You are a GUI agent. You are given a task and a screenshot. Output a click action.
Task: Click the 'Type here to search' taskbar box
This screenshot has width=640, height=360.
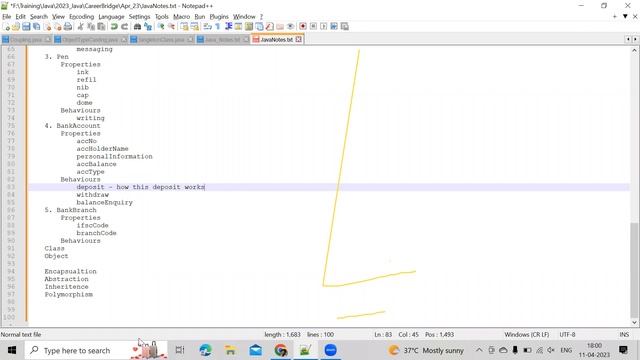point(96,350)
